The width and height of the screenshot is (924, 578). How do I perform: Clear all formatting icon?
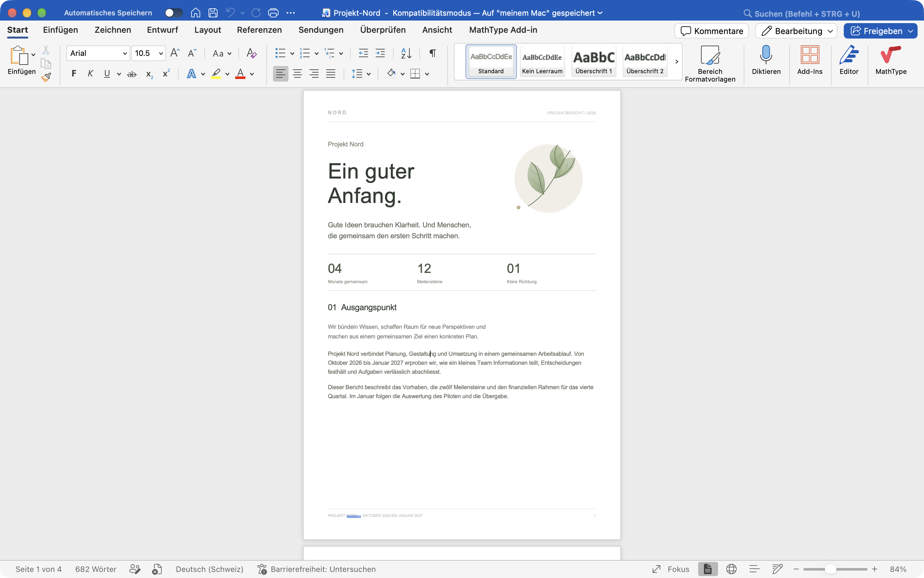pyautogui.click(x=251, y=53)
